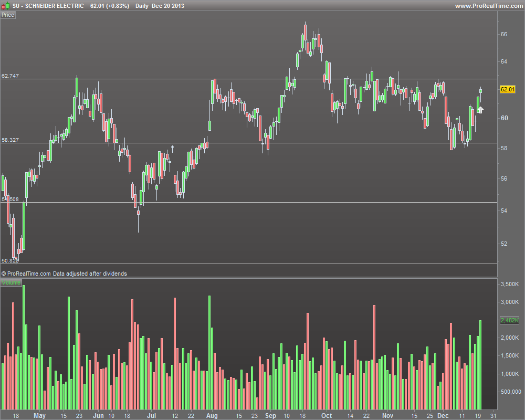Image resolution: width=525 pixels, height=420 pixels.
Task: Click the 500,000 value on volume axis
Action: pos(511,392)
